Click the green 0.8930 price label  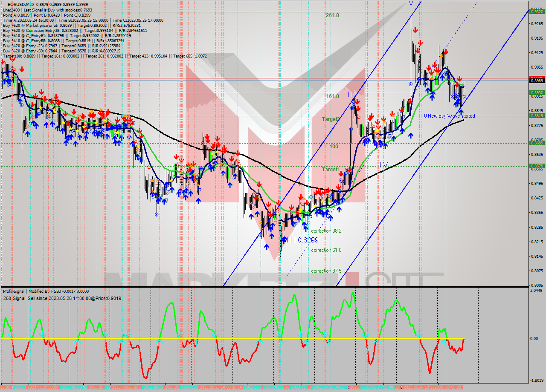coord(537,92)
